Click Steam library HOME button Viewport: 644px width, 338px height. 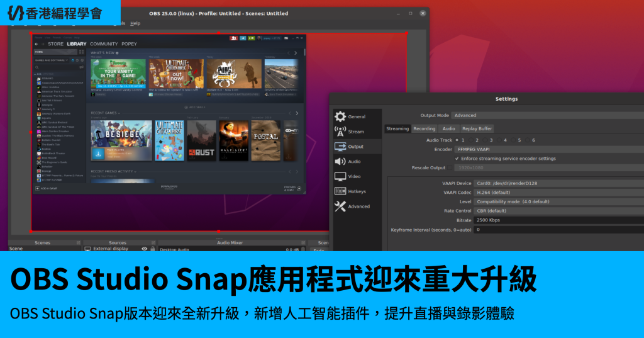point(55,52)
